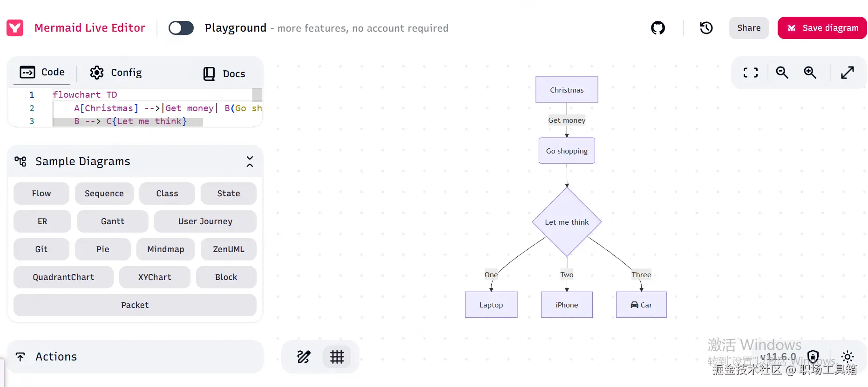Click the shield icon near version number
Image resolution: width=868 pixels, height=387 pixels.
click(813, 357)
